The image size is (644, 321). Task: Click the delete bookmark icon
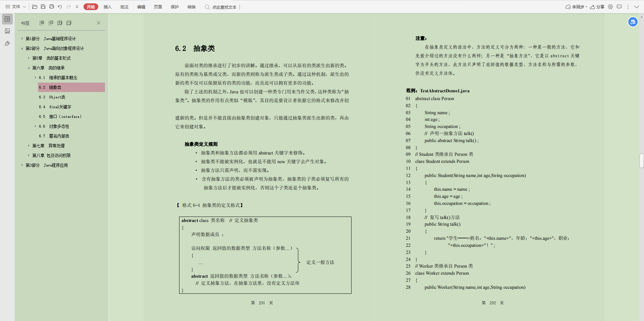pos(69,23)
